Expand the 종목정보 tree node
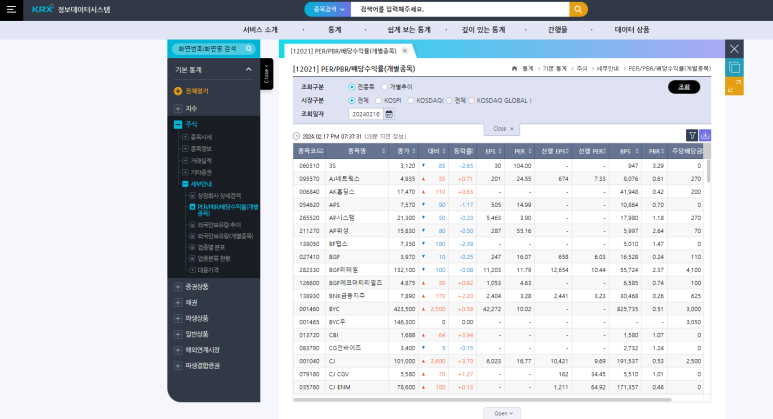Screen dimensions: 773x419 185,149
